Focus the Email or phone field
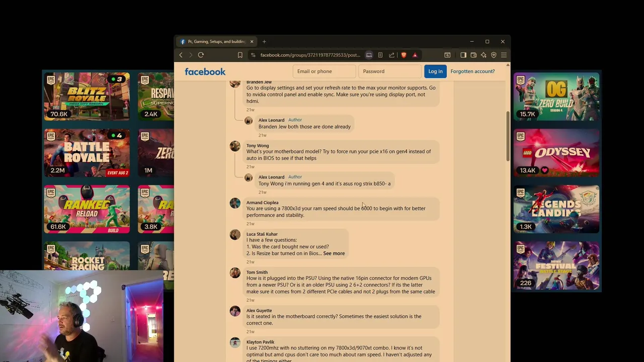644x362 pixels. [x=324, y=71]
